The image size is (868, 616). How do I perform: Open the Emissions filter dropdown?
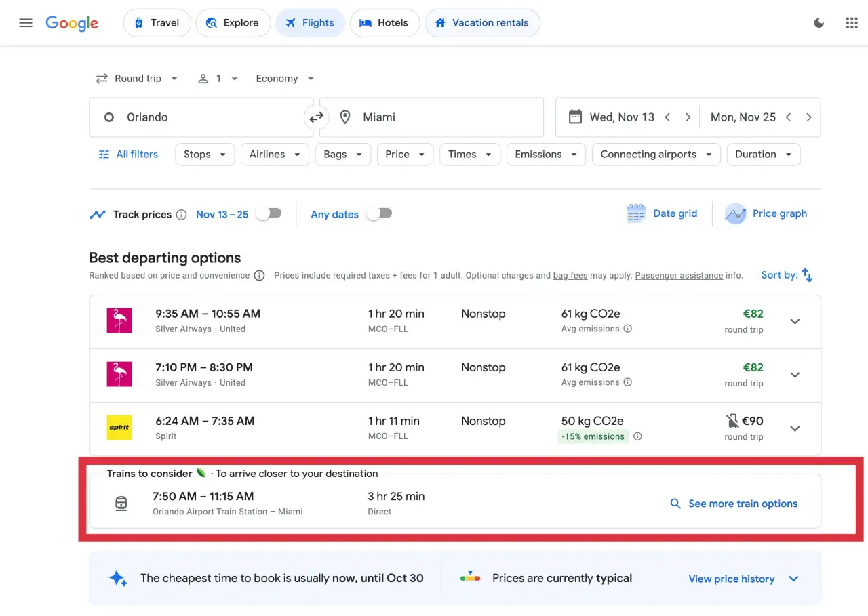coord(546,155)
